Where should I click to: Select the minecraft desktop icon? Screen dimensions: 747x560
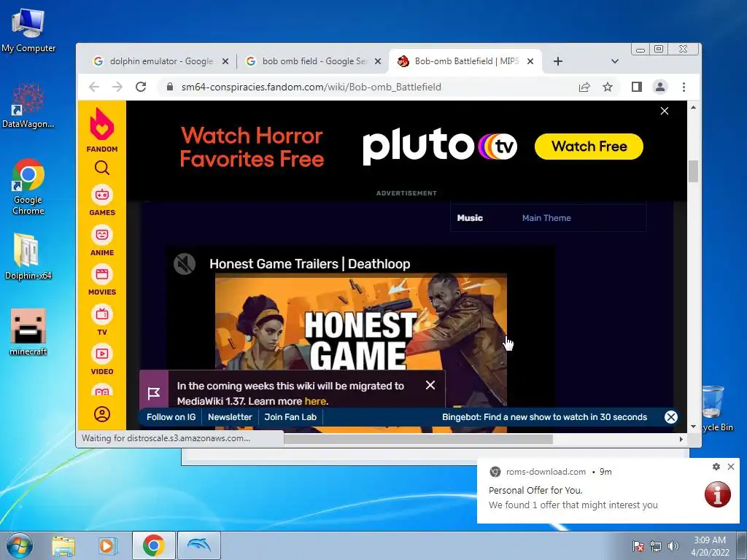click(28, 332)
